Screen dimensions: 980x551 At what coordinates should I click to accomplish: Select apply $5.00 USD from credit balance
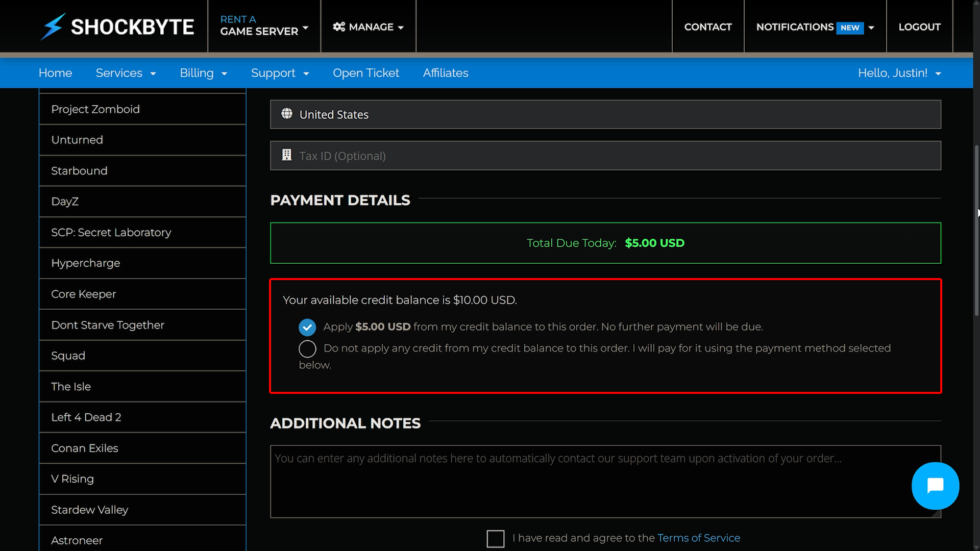pyautogui.click(x=307, y=327)
